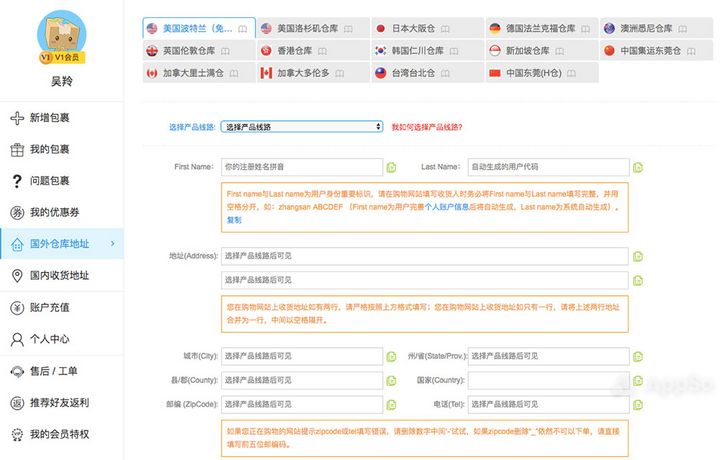Open 我的优惠券 coupon icon
720x460 pixels.
click(17, 213)
